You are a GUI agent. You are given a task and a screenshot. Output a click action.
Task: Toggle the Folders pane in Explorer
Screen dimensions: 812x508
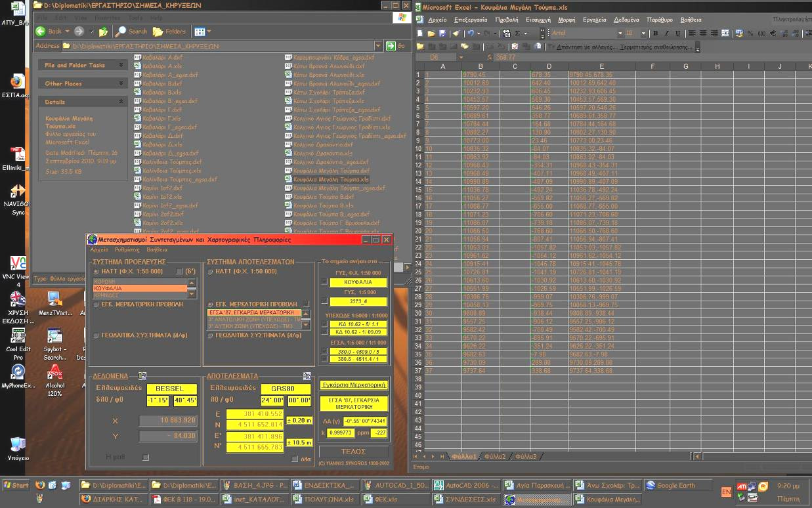[169, 31]
